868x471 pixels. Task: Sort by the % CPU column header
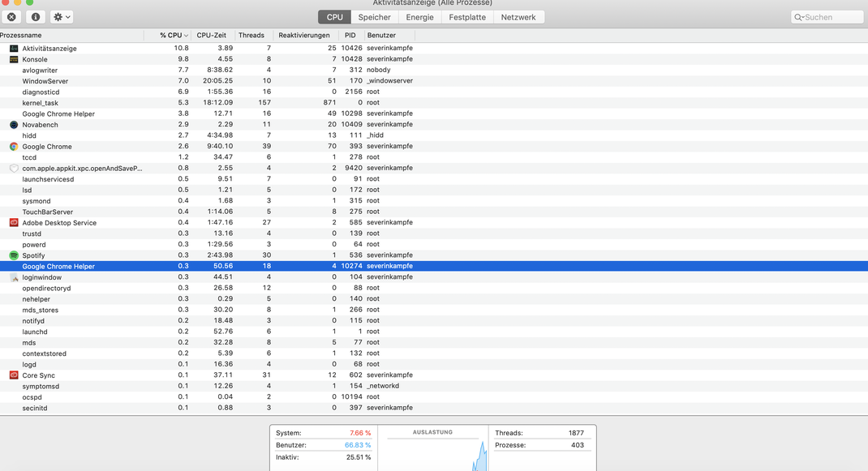[x=167, y=36]
